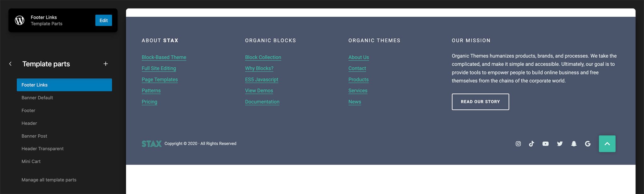
Task: Open the ES5 Javascript link
Action: tap(262, 80)
